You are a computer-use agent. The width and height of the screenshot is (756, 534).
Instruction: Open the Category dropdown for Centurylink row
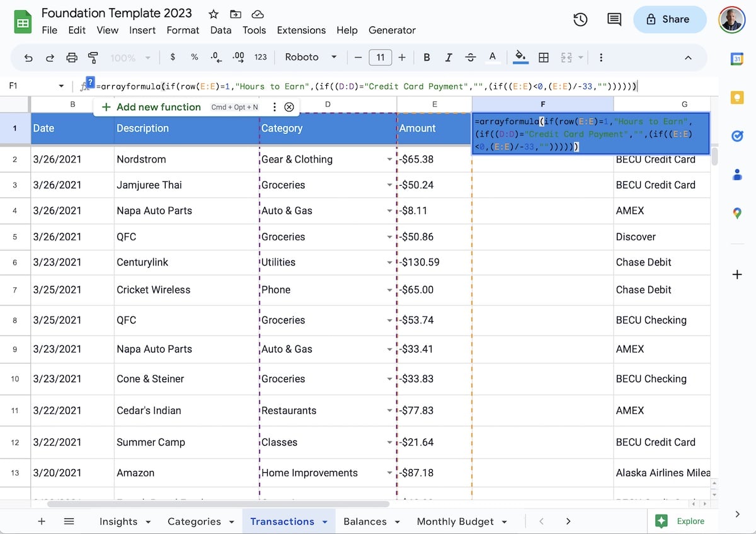tap(389, 263)
